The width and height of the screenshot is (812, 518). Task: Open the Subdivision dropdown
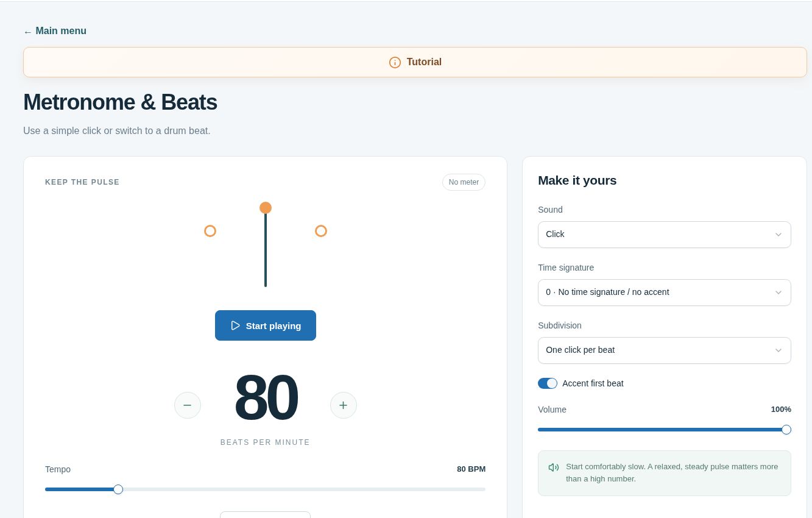(x=665, y=350)
